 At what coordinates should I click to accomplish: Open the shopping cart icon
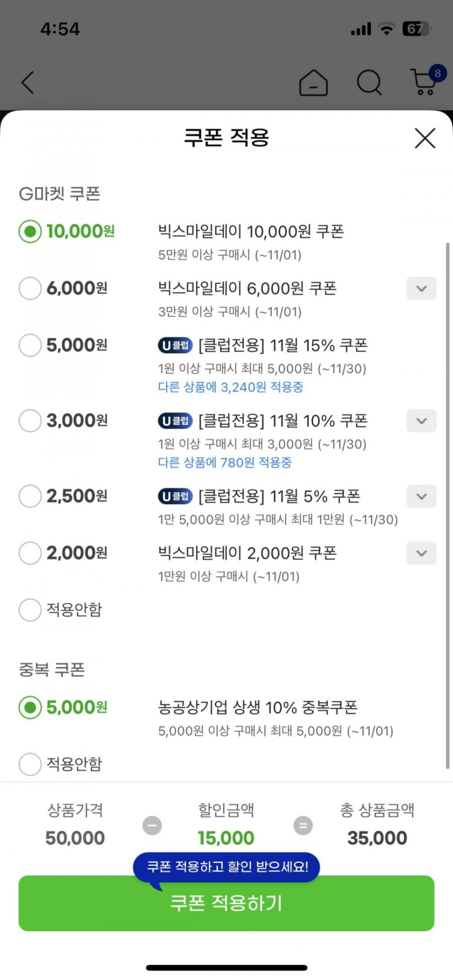click(x=424, y=82)
